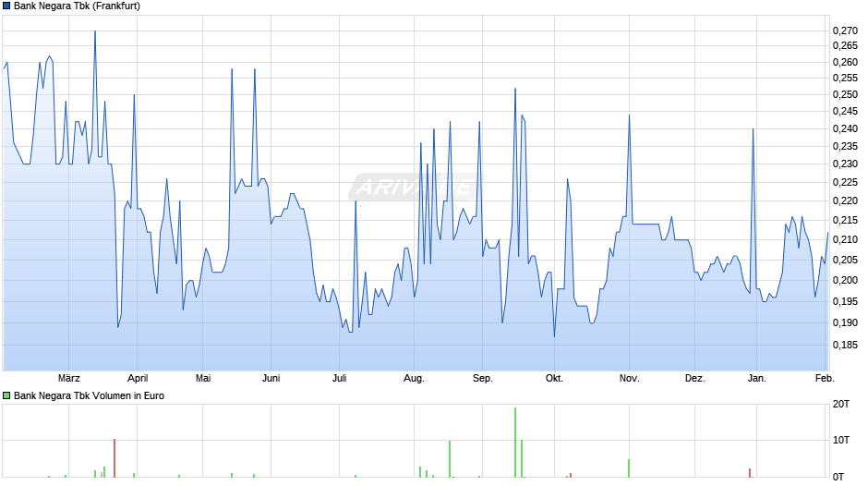This screenshot has width=868, height=486.
Task: Click the 0,265 price axis value
Action: [845, 46]
